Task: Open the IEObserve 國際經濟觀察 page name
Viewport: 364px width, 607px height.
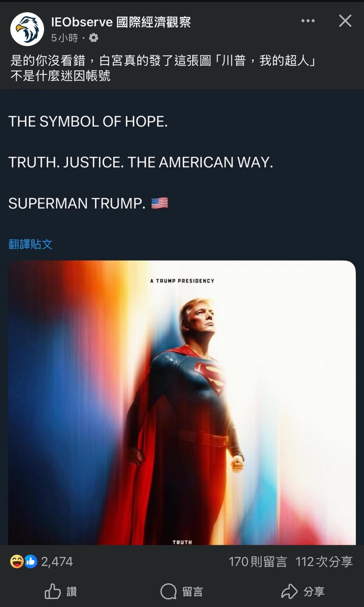Action: tap(121, 22)
